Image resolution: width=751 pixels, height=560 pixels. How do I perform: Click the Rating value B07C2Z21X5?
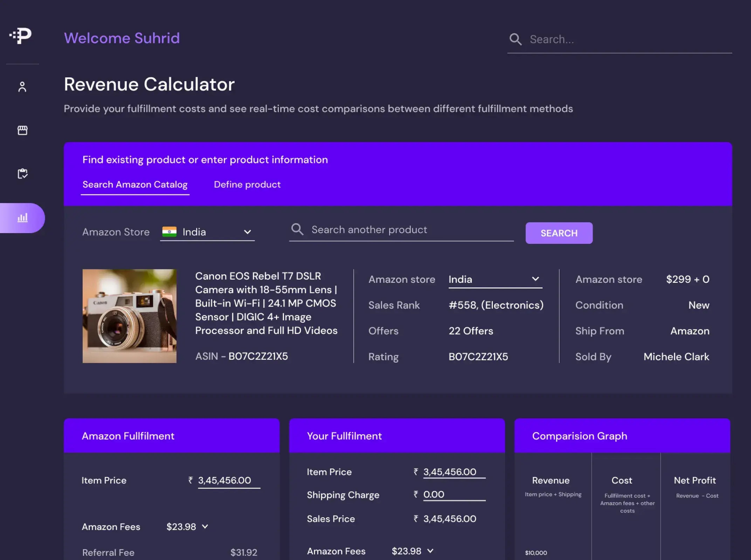click(x=478, y=357)
